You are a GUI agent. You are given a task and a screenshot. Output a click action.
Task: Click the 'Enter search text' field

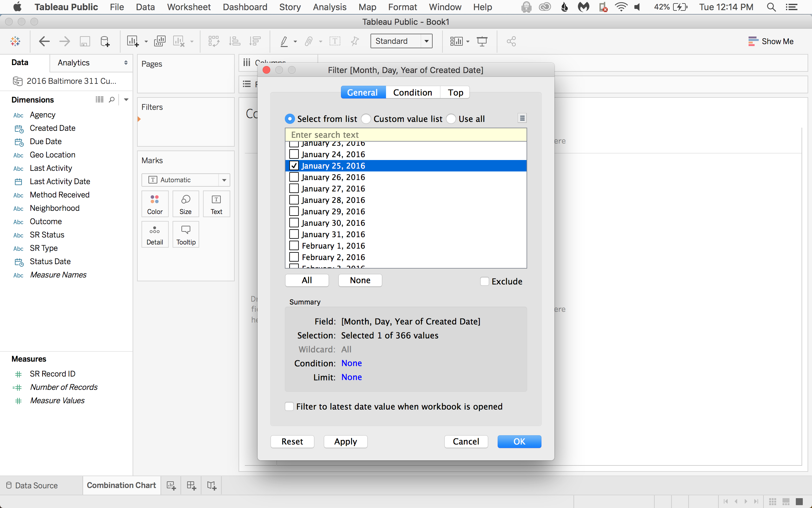click(406, 135)
